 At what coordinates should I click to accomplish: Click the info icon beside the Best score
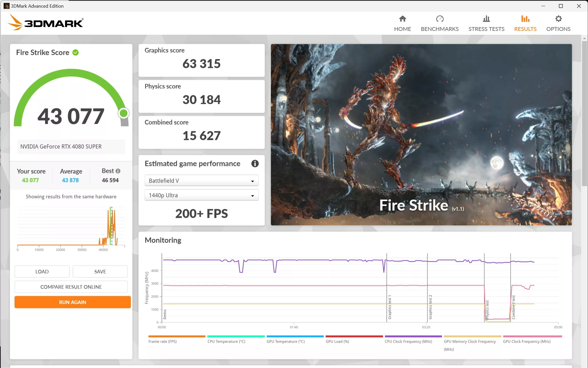[x=118, y=171]
